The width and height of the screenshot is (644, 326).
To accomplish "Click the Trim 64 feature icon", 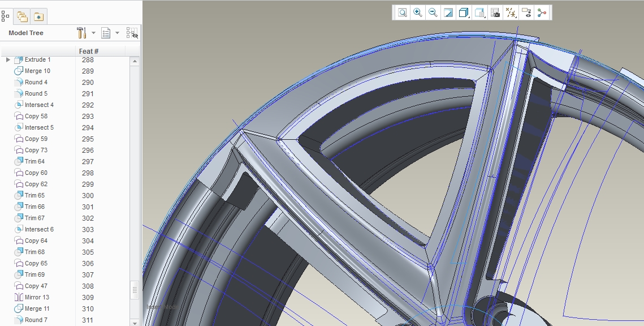I will coord(19,161).
